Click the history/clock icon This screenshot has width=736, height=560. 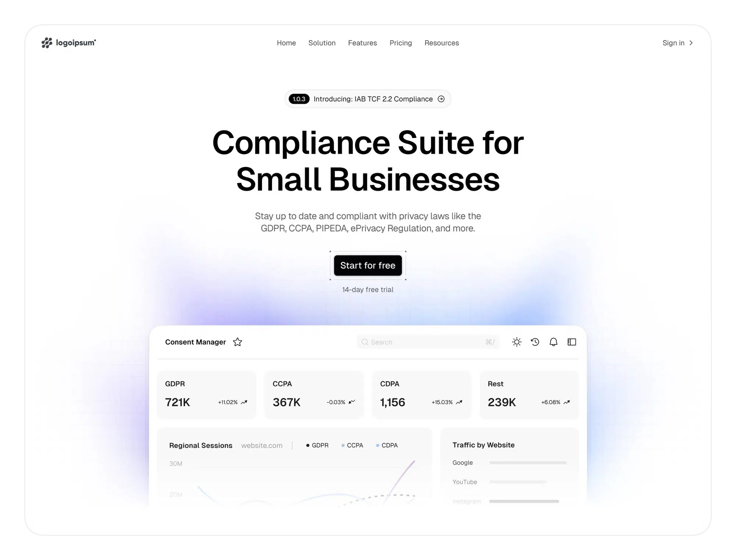coord(534,342)
